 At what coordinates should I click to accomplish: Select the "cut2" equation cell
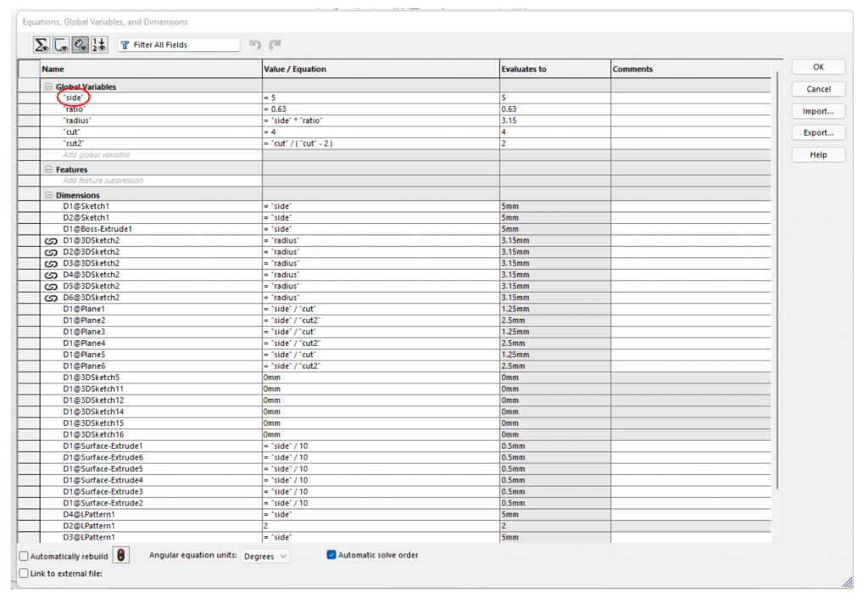(x=381, y=143)
